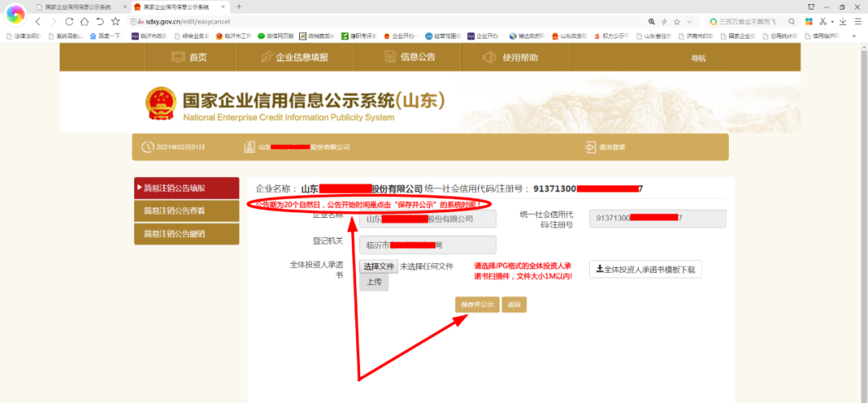This screenshot has width=868, height=403.
Task: Click the shield security icon in address bar
Action: (x=133, y=22)
